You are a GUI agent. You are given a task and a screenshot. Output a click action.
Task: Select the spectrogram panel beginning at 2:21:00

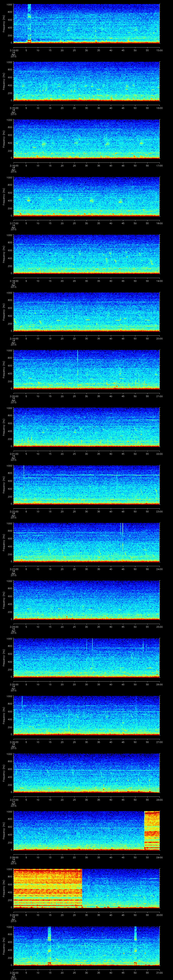[86, 427]
